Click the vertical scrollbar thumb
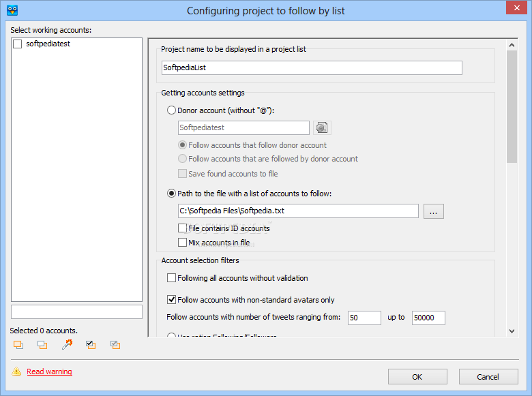This screenshot has height=396, width=532. point(512,106)
